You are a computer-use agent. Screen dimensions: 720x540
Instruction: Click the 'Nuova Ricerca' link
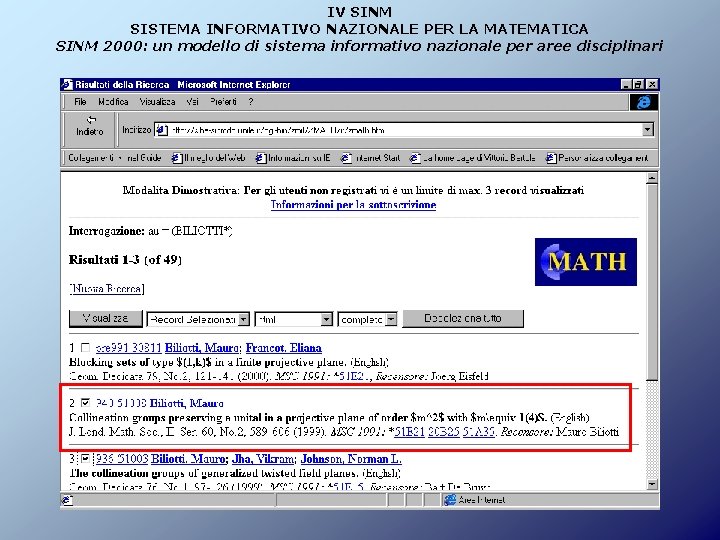point(107,289)
